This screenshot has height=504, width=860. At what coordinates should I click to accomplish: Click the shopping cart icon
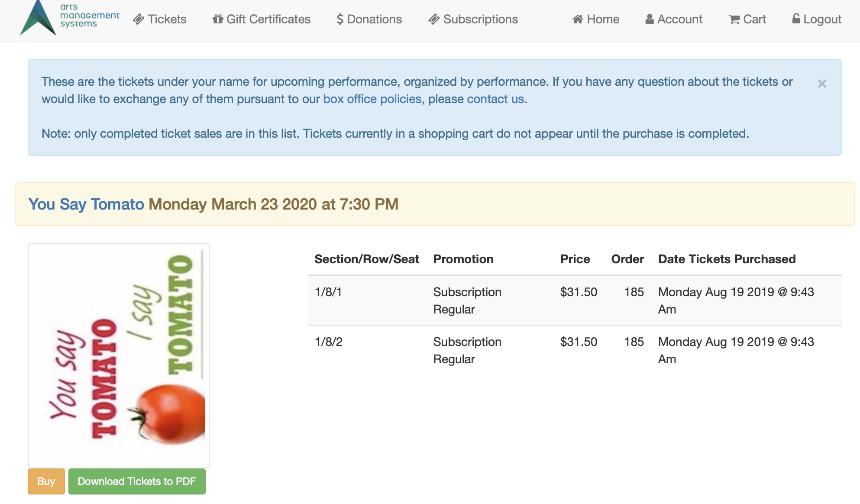tap(734, 19)
